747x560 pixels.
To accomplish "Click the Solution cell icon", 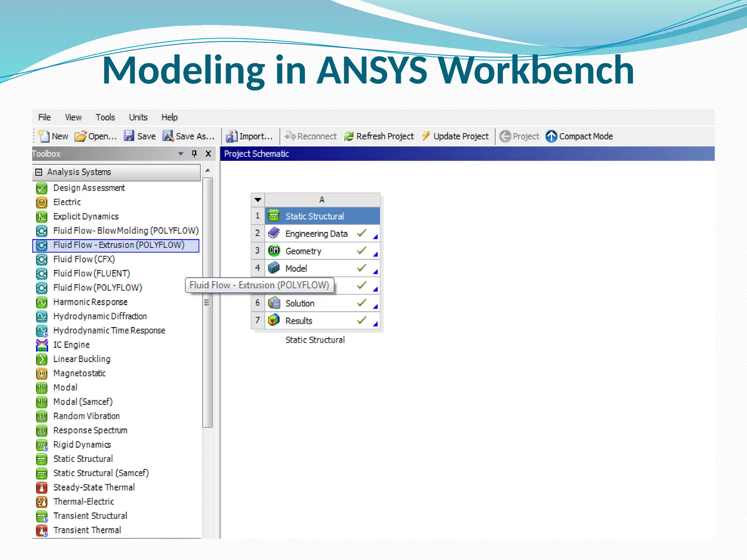I will point(274,303).
